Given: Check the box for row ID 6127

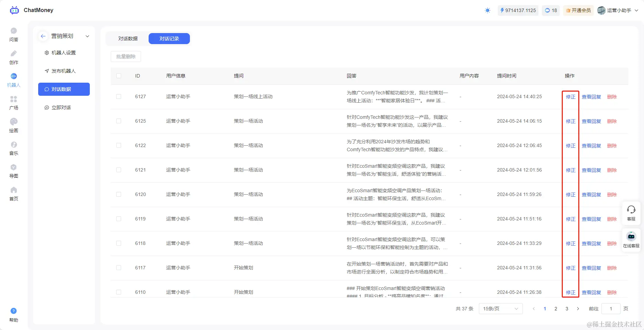Looking at the screenshot, I should (x=119, y=96).
